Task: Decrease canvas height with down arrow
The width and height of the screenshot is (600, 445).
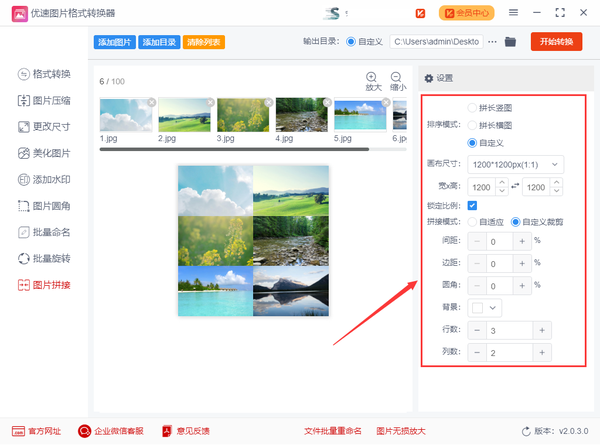Action: pyautogui.click(x=556, y=191)
